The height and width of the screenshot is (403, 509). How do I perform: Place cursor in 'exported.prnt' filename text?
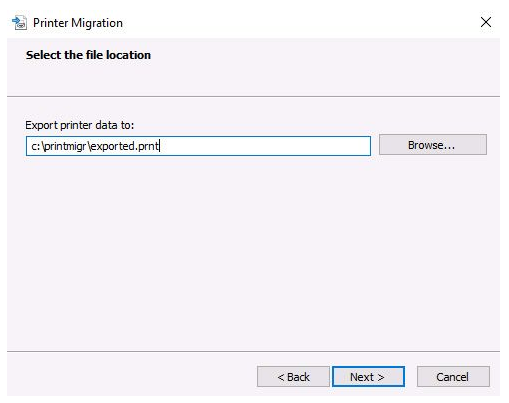124,146
